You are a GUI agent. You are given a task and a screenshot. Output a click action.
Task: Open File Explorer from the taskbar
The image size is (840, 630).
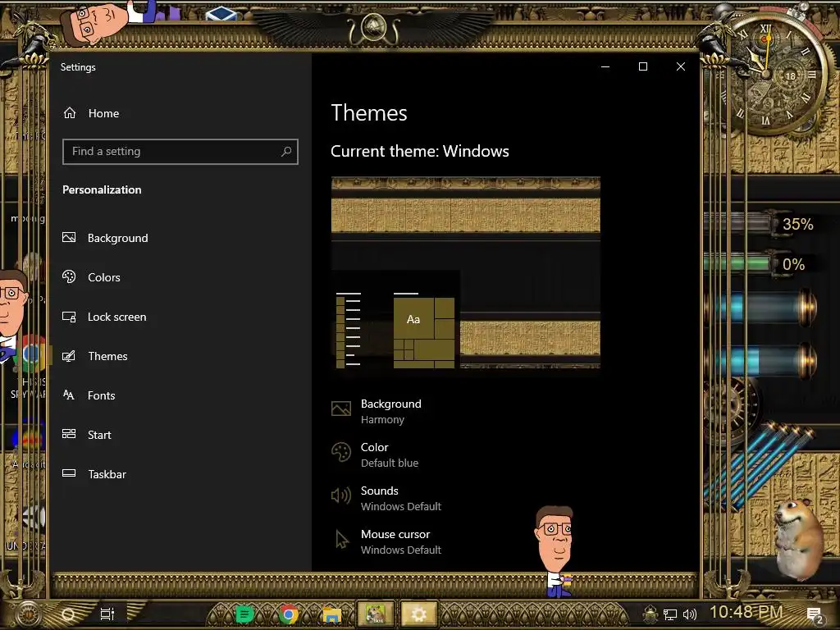[332, 614]
